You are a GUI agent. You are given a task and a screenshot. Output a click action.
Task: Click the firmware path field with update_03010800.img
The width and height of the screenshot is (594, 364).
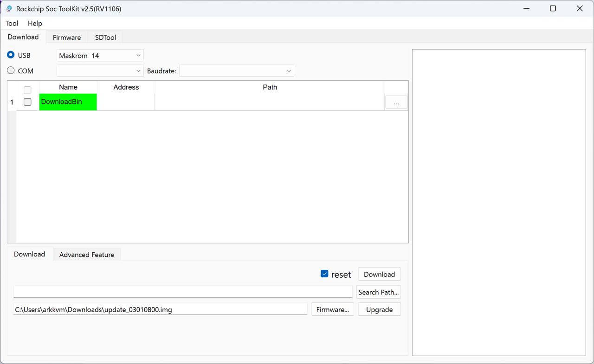(x=160, y=309)
